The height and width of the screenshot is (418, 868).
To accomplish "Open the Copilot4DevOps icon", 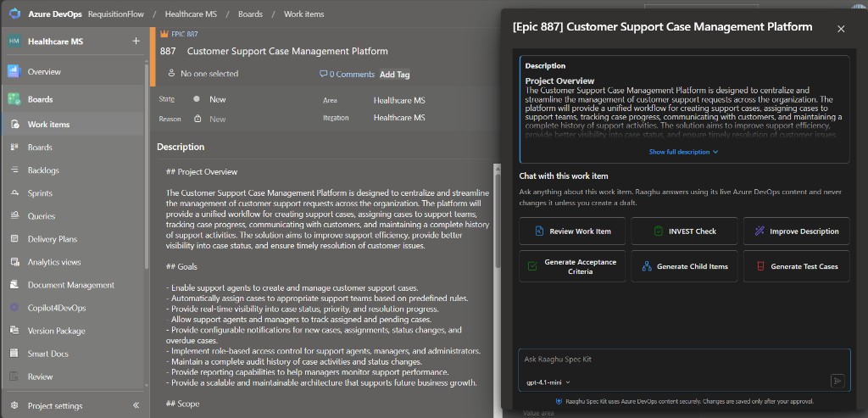I will click(x=15, y=308).
